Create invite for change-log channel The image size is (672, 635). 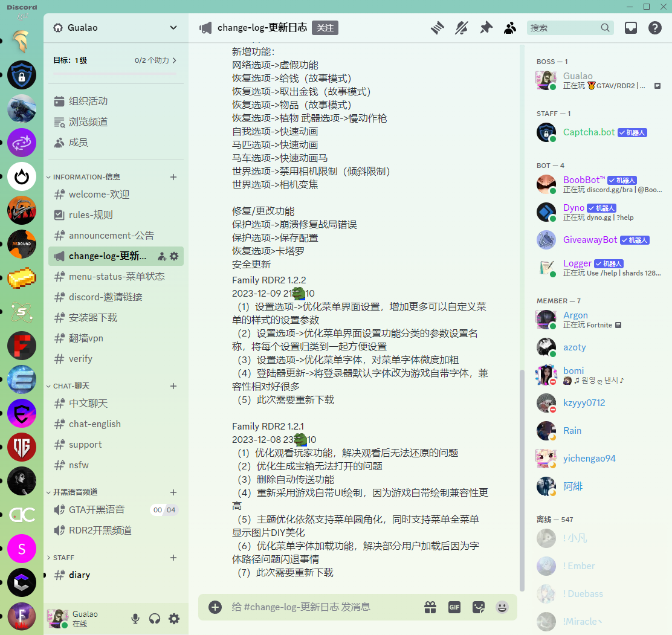[162, 256]
